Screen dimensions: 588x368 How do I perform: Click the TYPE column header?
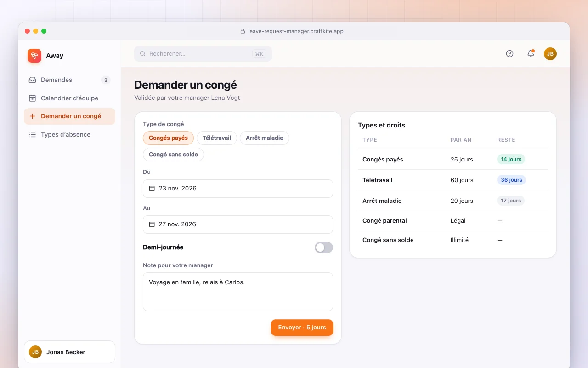click(370, 140)
